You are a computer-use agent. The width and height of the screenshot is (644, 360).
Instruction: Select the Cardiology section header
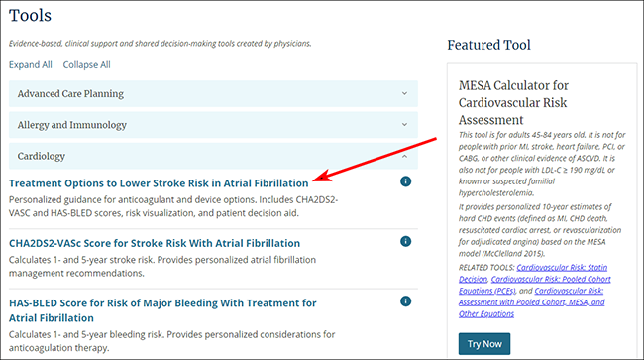(x=213, y=156)
